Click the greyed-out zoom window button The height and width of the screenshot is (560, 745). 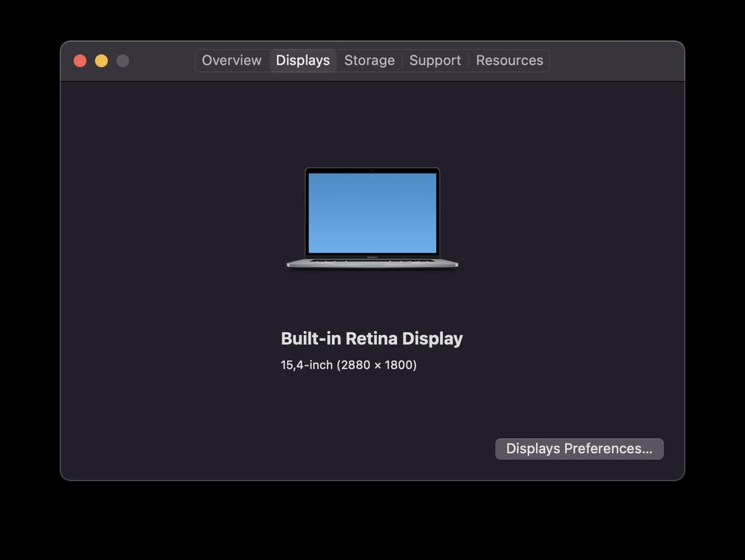coord(123,61)
